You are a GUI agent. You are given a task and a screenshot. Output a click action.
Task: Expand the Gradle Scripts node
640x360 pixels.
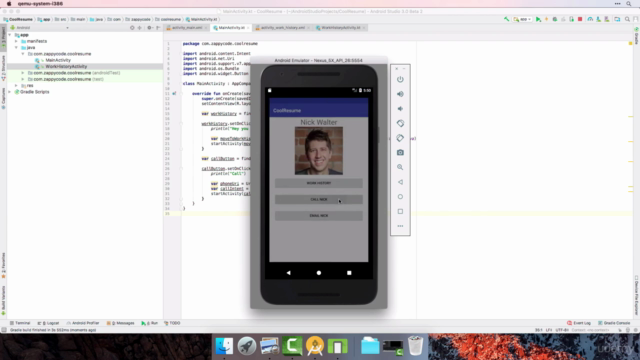click(10, 92)
